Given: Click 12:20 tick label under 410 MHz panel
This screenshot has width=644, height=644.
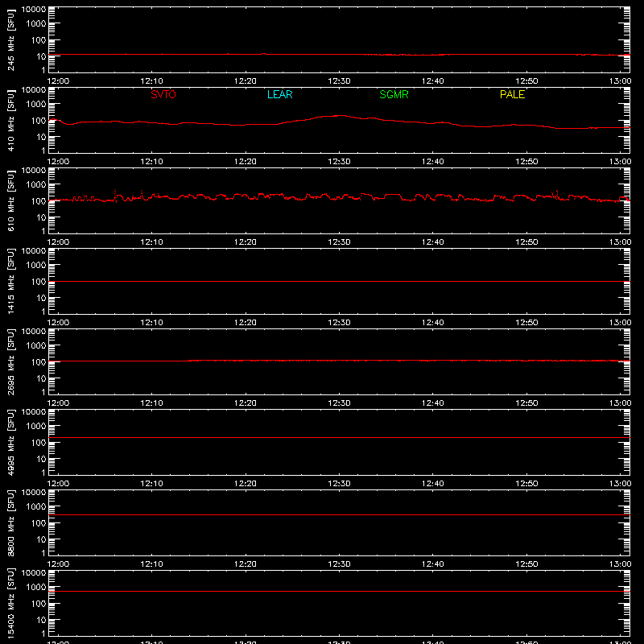Looking at the screenshot, I should pyautogui.click(x=246, y=162).
